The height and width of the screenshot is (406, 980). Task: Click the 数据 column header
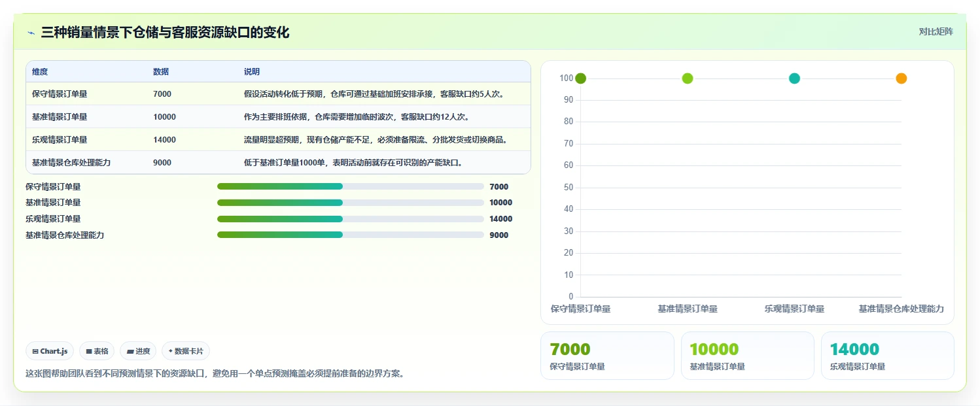[161, 72]
